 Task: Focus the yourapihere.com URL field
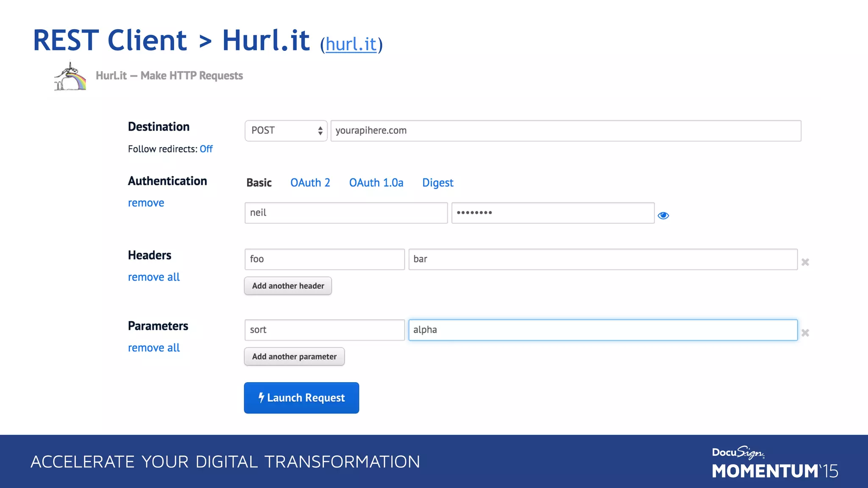point(565,130)
